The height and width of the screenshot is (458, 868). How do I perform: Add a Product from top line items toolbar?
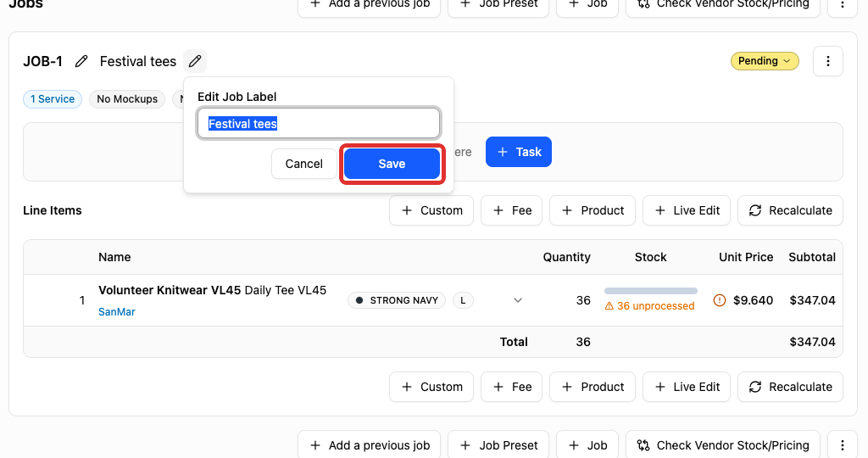[593, 210]
